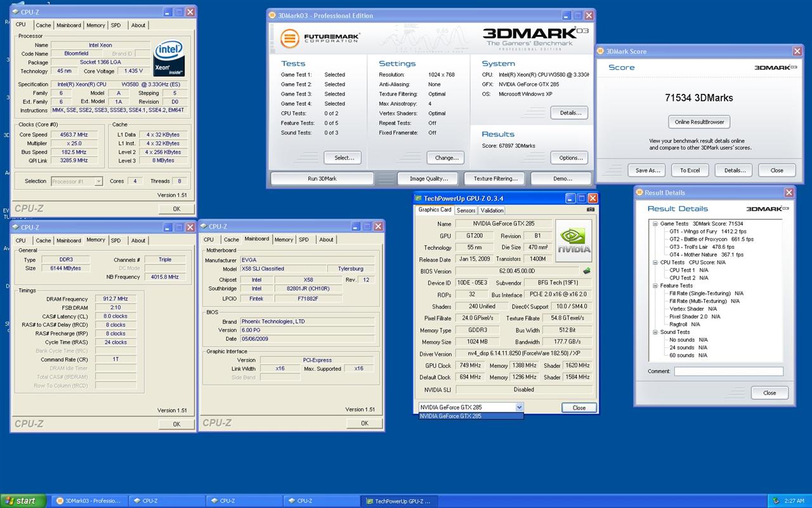Collapse the Game Tests tree node

[x=654, y=224]
